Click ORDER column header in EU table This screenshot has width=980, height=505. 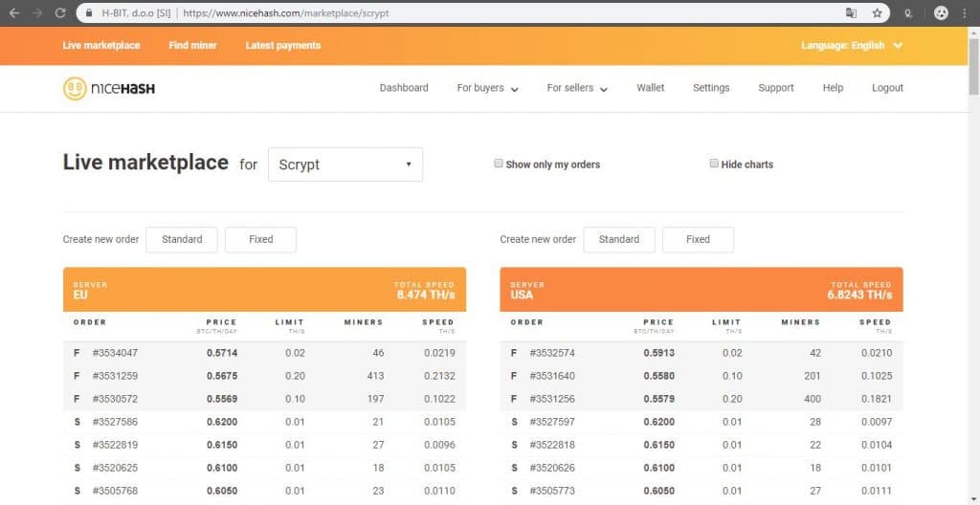[x=90, y=322]
